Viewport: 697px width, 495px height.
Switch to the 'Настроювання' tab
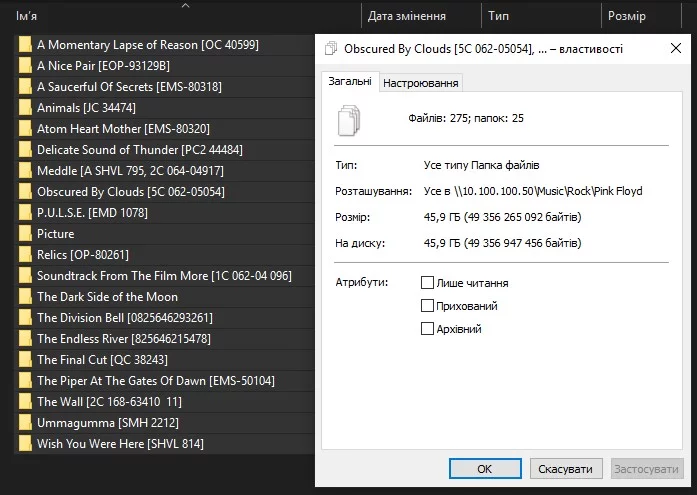pyautogui.click(x=421, y=83)
